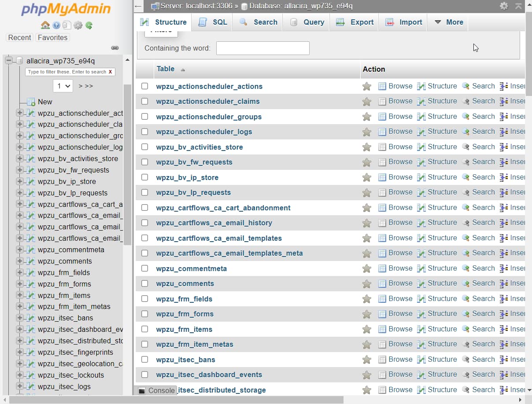The width and height of the screenshot is (532, 404).
Task: Collapse the allacira_wp735_e94q database tree node
Action: click(9, 60)
